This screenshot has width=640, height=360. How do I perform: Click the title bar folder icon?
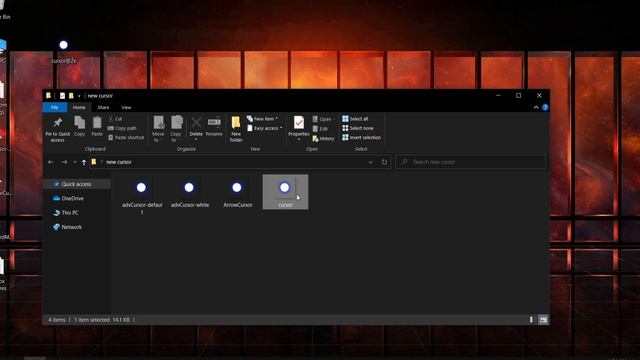coord(48,96)
